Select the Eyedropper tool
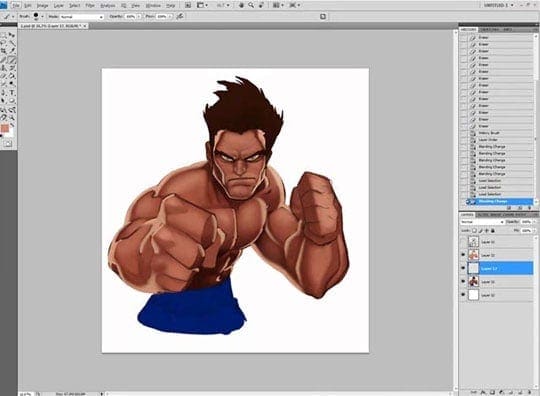540x396 pixels. point(12,51)
